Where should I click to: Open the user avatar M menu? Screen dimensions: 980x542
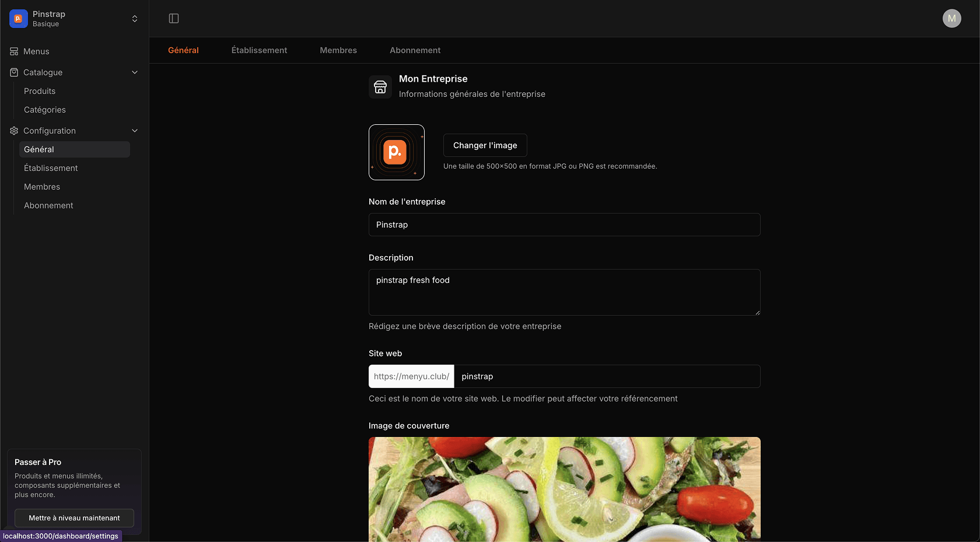tap(951, 19)
